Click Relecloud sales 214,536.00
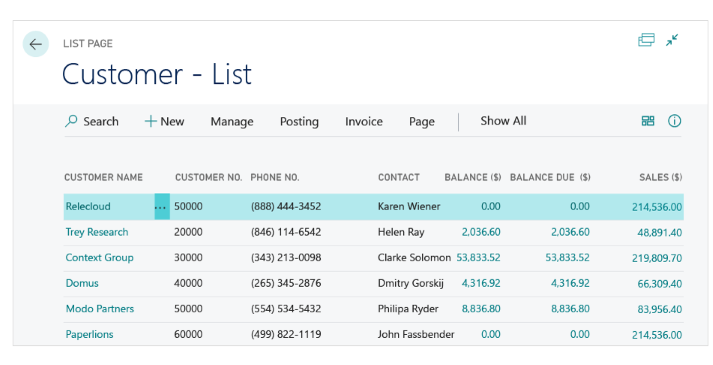713x365 pixels. point(657,207)
